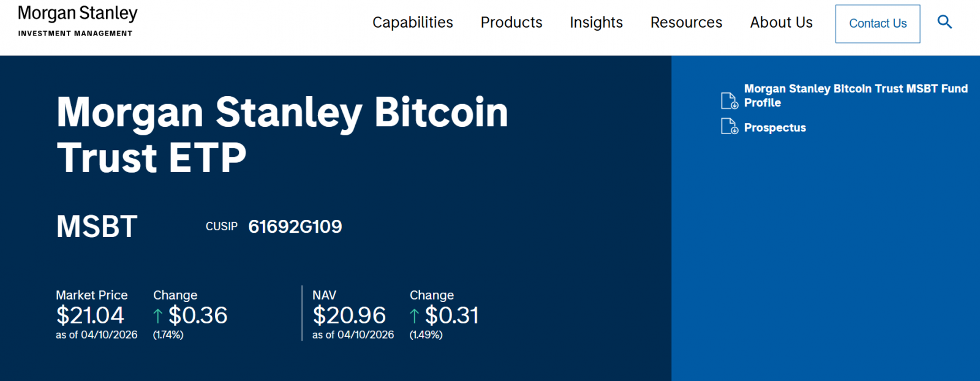The height and width of the screenshot is (381, 980).
Task: Click the green up arrow beside $0.31
Action: click(x=415, y=316)
